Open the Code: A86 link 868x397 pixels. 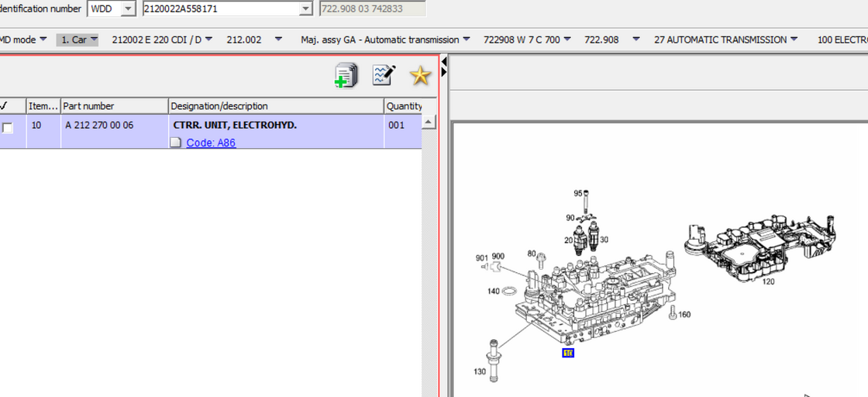(211, 143)
